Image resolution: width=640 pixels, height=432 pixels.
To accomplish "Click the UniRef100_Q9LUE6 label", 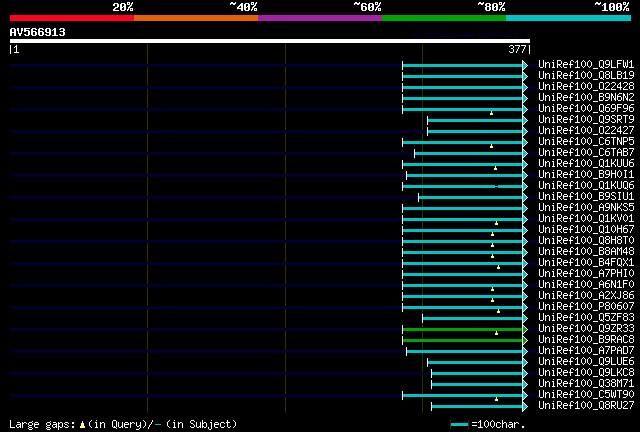I will click(586, 362).
